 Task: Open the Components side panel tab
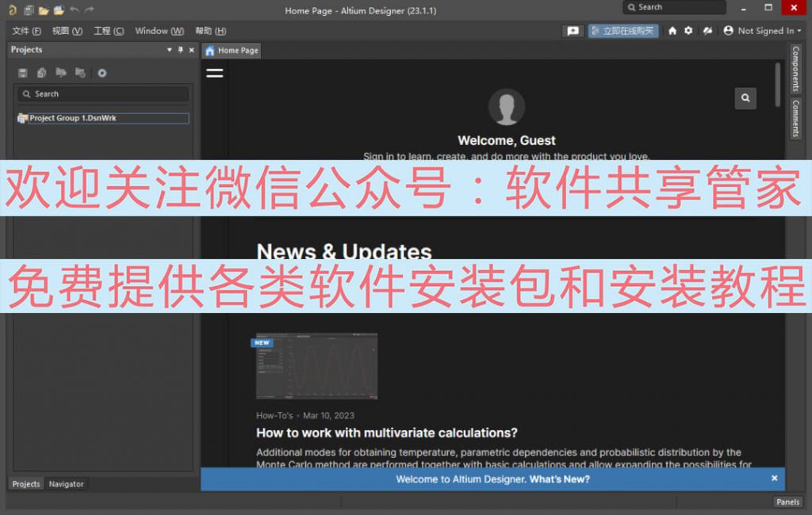pos(796,69)
